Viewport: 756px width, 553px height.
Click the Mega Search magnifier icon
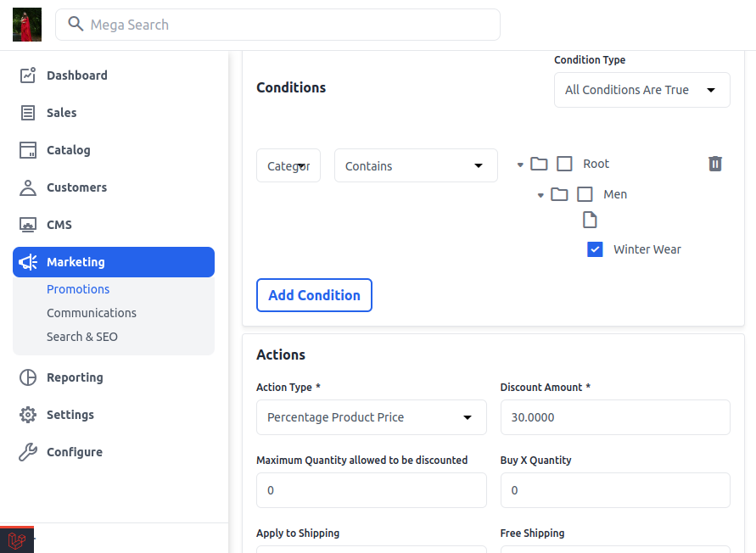(x=76, y=24)
